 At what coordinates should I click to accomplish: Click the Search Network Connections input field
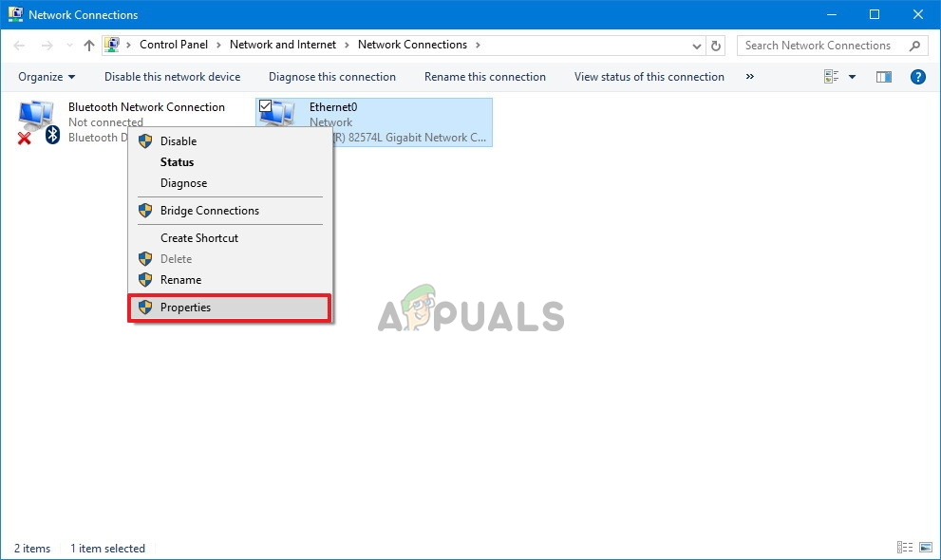pos(819,45)
